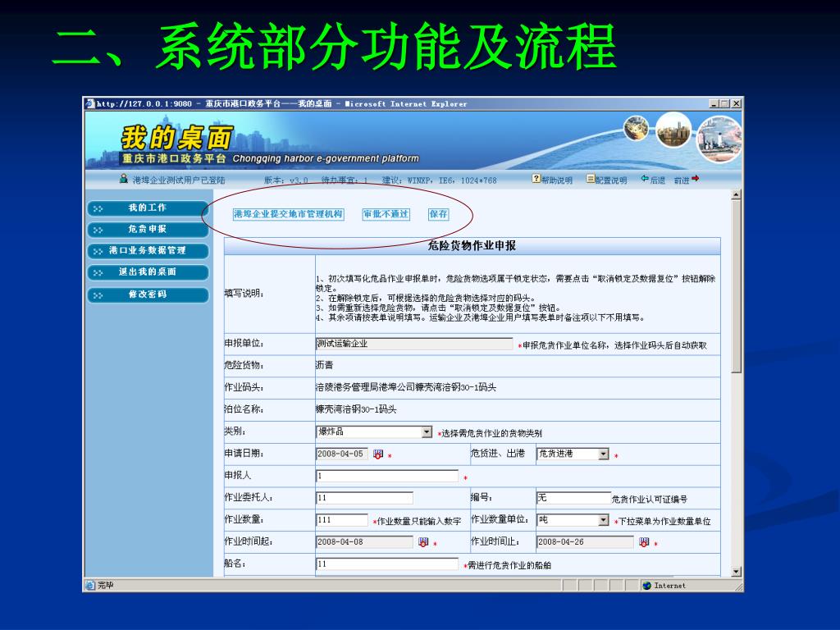
Task: Click the 需进行危货作业的船舶 hint text
Action: click(x=509, y=566)
